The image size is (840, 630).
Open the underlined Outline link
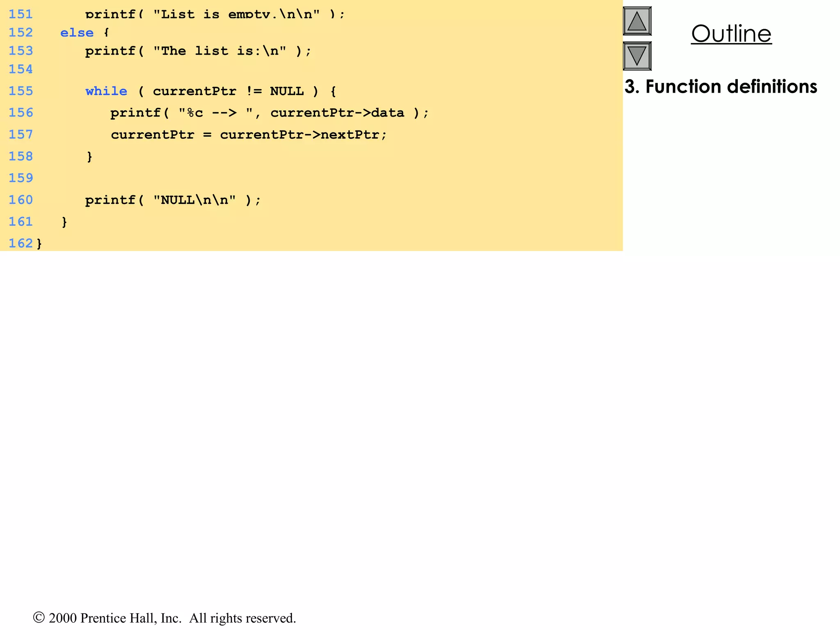tap(731, 34)
